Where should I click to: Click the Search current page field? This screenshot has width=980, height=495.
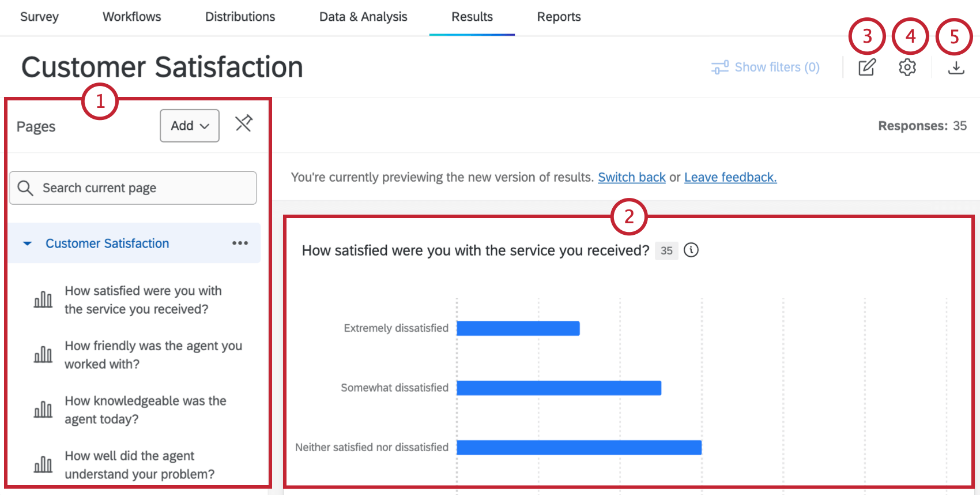pyautogui.click(x=133, y=188)
